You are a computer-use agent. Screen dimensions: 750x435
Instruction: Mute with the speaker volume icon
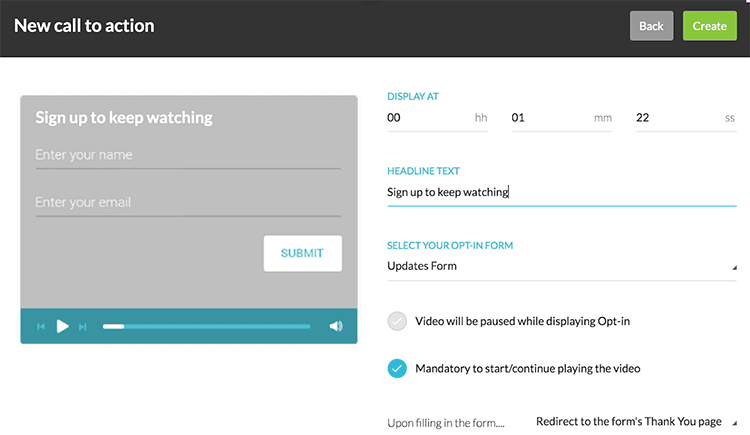(x=336, y=326)
